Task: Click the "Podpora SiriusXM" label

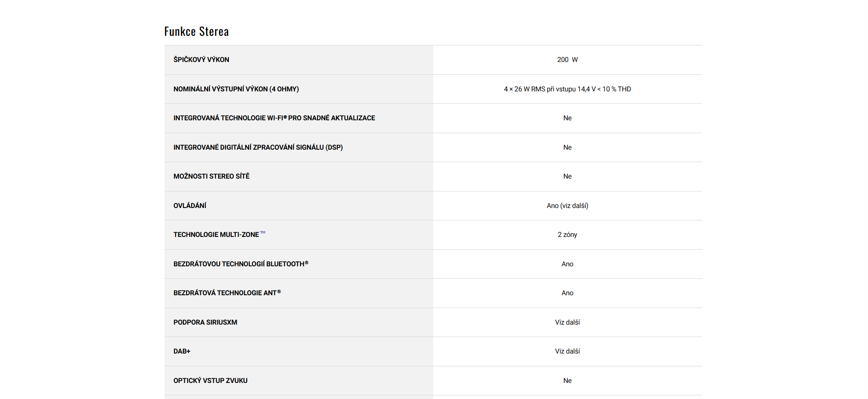Action: coord(205,322)
